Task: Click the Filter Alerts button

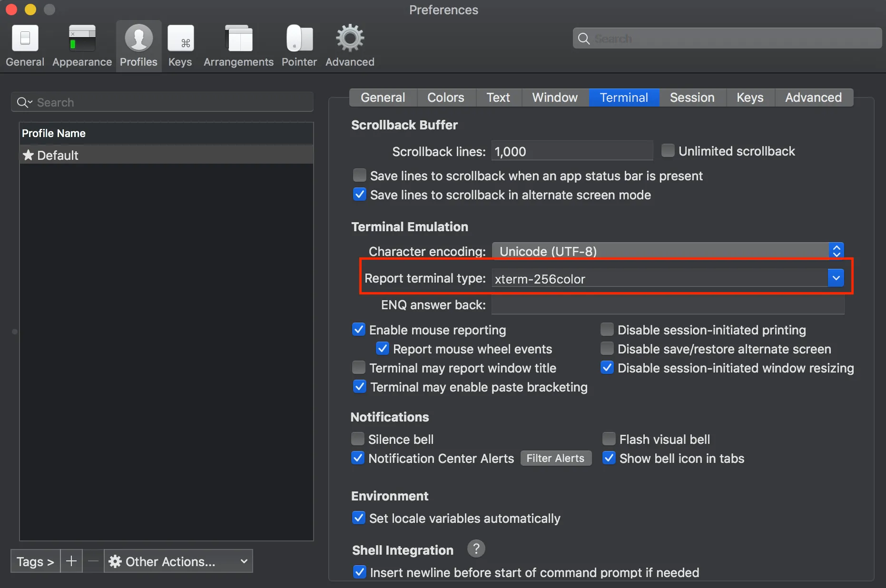Action: (x=555, y=458)
